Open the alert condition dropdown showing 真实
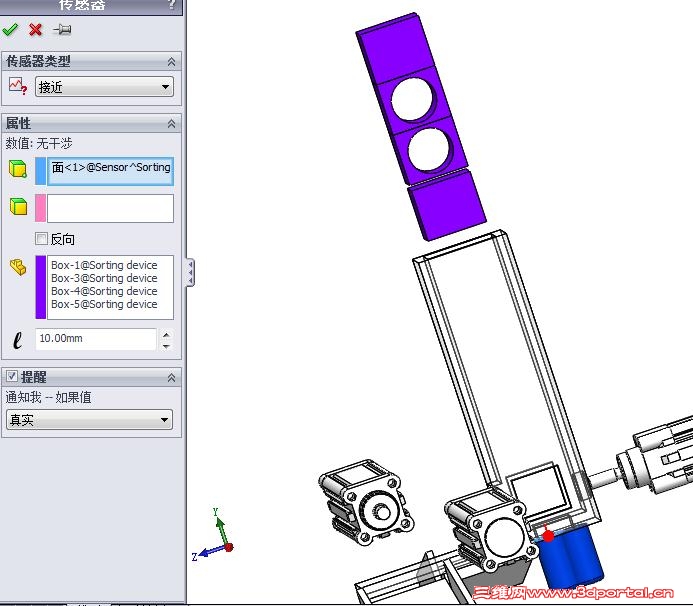The height and width of the screenshot is (606, 693). pyautogui.click(x=90, y=419)
